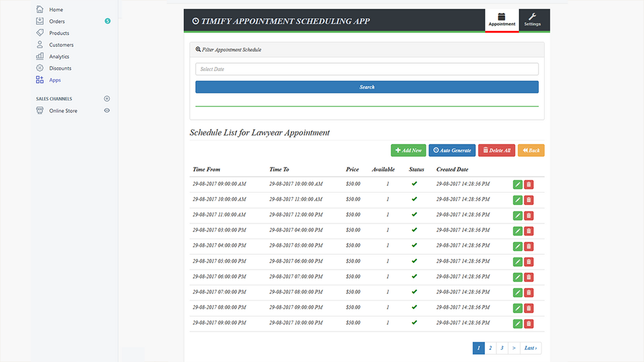The width and height of the screenshot is (644, 362).
Task: Click the Analytics bar chart icon
Action: [40, 56]
